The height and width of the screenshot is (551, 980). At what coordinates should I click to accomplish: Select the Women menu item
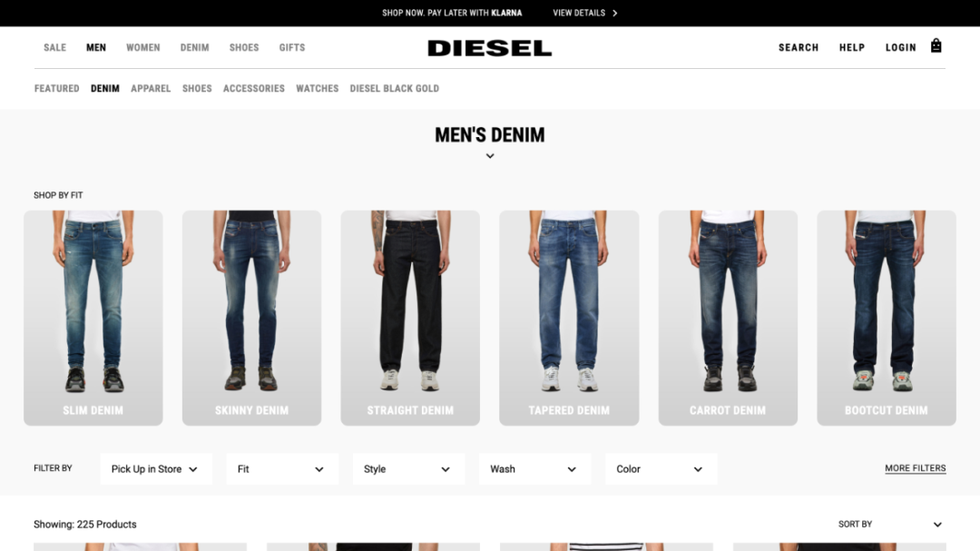pyautogui.click(x=143, y=47)
